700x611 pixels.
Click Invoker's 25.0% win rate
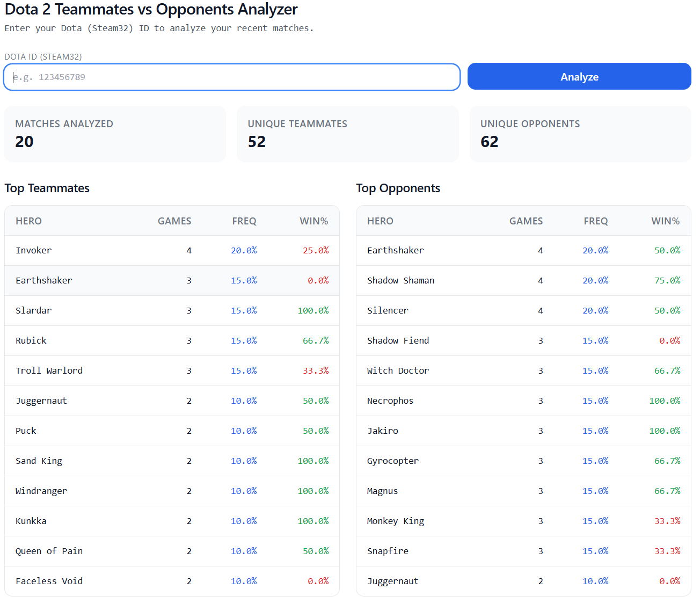tap(316, 251)
